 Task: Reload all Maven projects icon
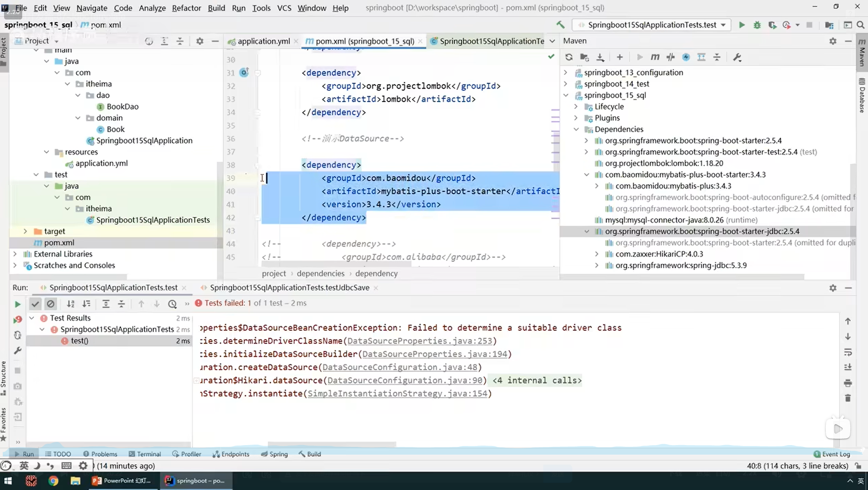click(x=569, y=57)
